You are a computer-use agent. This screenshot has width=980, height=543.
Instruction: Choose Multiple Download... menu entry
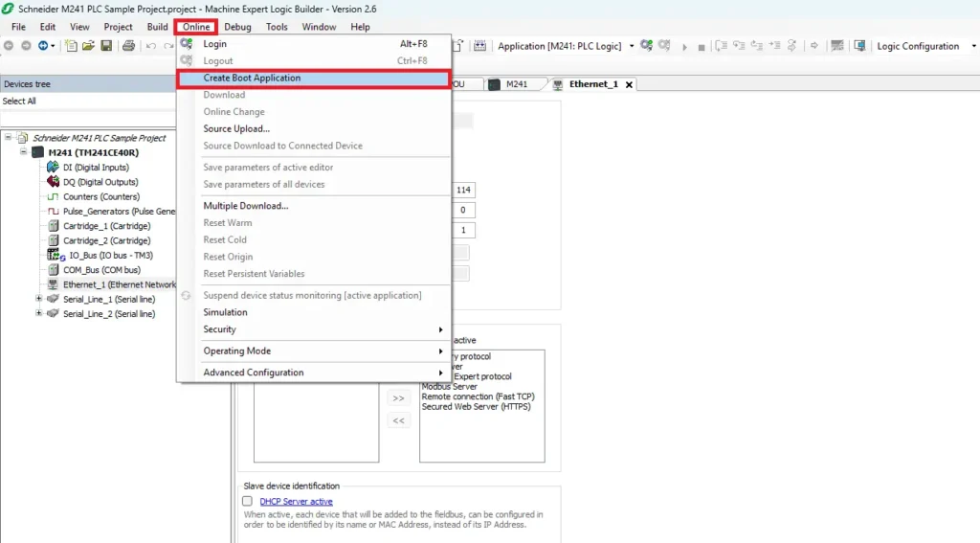tap(314, 206)
